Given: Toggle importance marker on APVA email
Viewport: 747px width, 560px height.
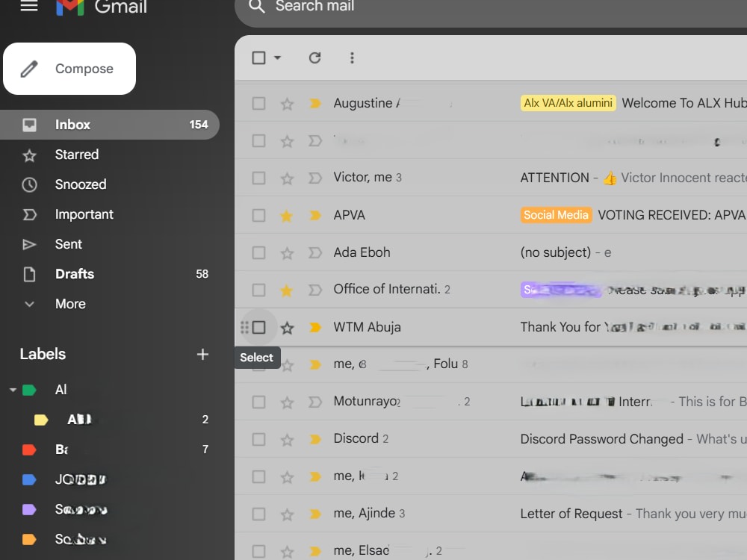Looking at the screenshot, I should [x=315, y=215].
